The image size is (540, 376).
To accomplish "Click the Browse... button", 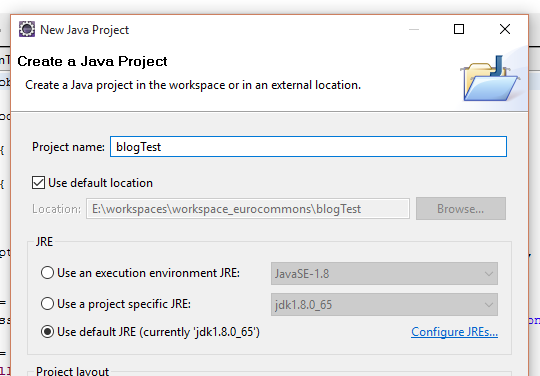I will (460, 209).
